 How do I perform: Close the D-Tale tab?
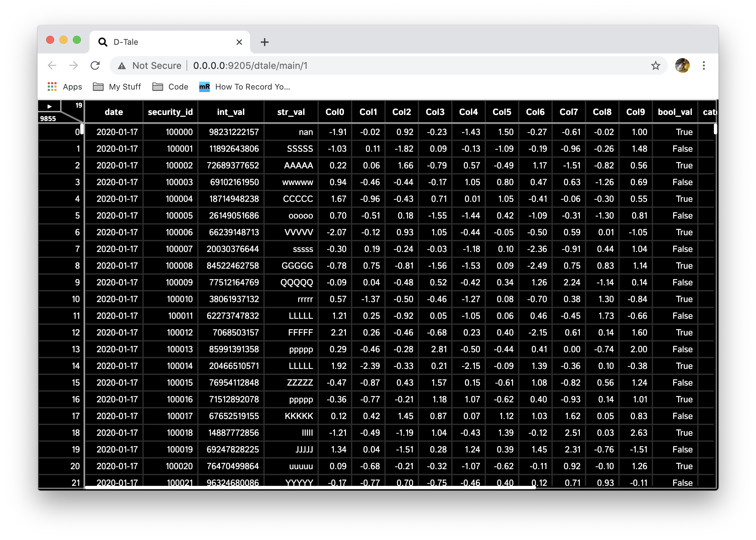(x=239, y=42)
